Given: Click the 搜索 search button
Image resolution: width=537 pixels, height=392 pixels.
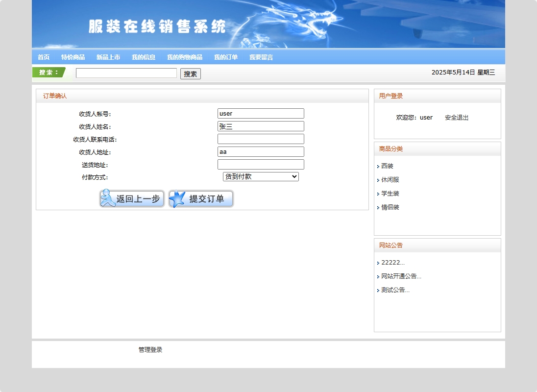Looking at the screenshot, I should (191, 73).
